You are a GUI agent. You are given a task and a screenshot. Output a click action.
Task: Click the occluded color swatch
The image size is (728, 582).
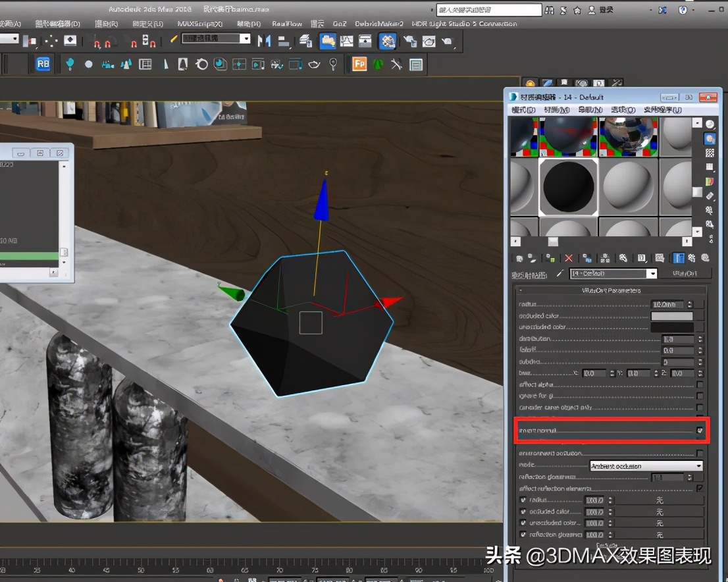click(x=672, y=317)
